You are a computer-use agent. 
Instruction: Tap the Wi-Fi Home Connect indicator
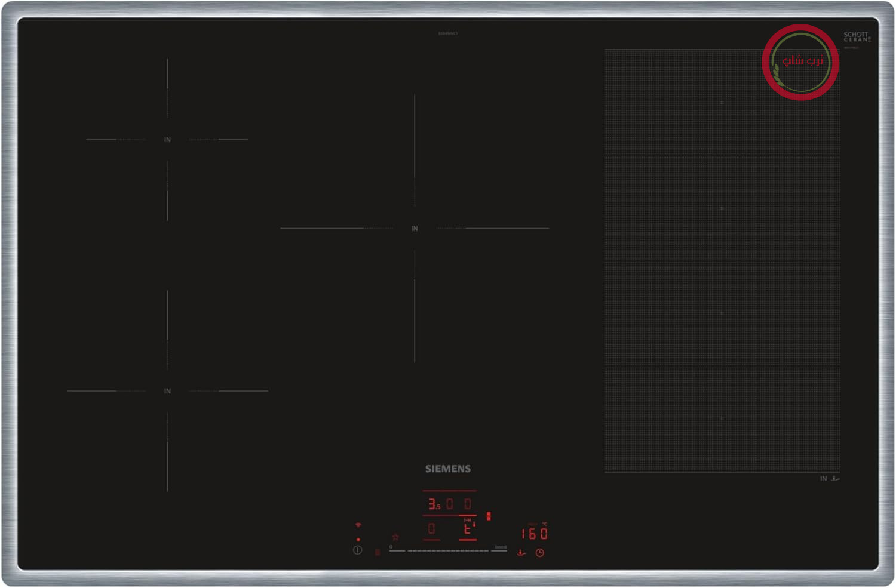point(358,525)
